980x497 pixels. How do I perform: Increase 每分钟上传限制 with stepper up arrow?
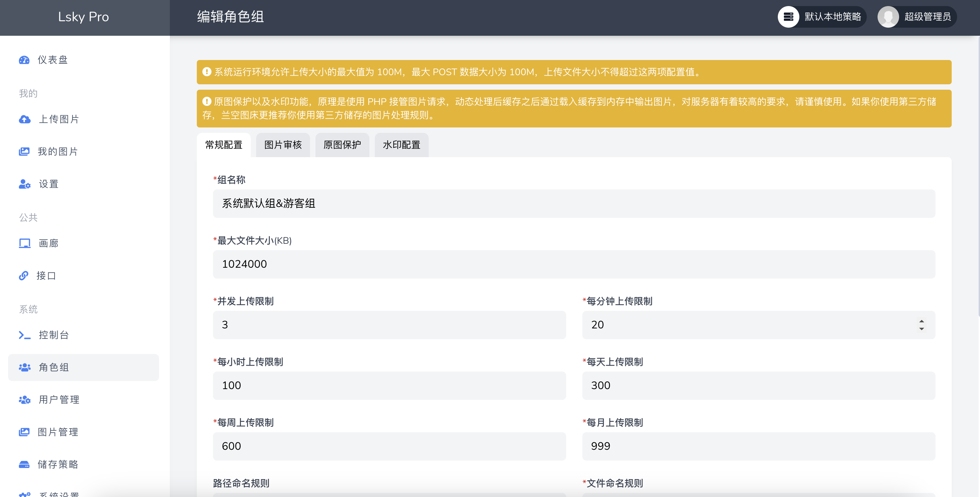[x=921, y=321]
